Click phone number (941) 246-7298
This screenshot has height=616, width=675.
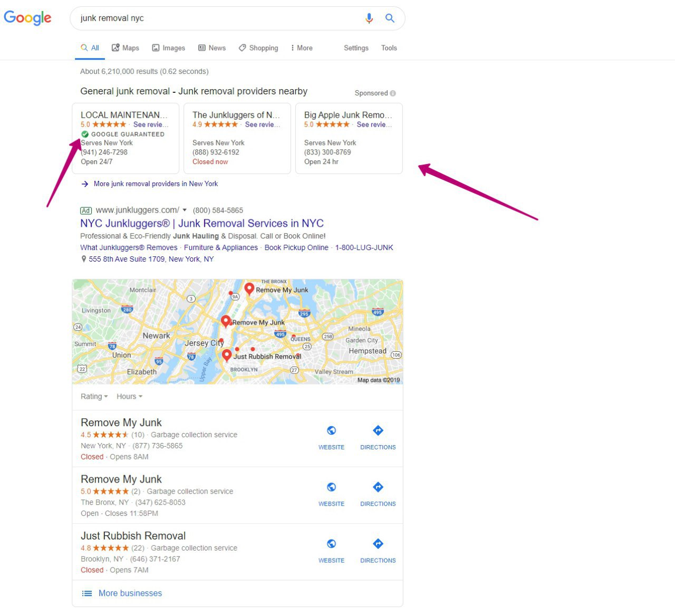(x=104, y=152)
